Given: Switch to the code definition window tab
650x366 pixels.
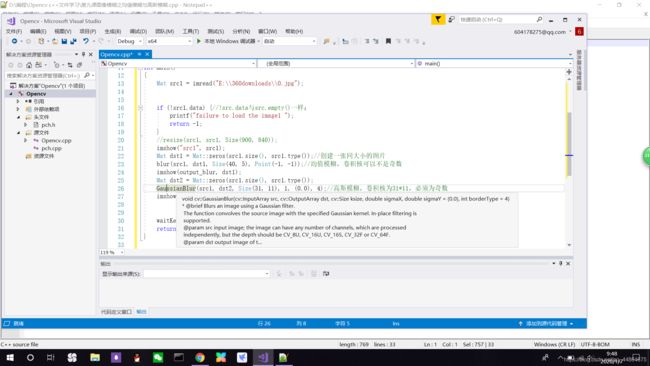Looking at the screenshot, I should pyautogui.click(x=116, y=312).
